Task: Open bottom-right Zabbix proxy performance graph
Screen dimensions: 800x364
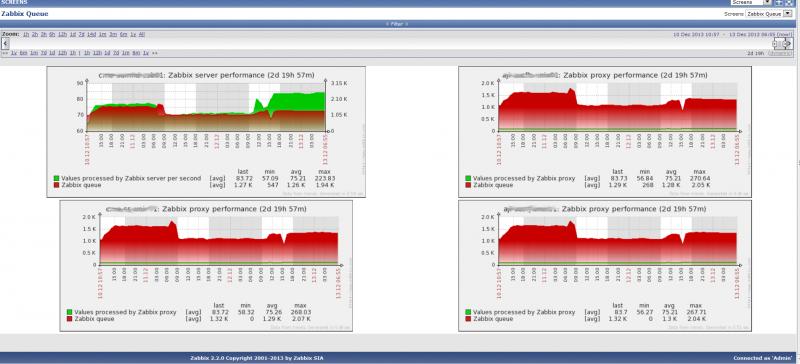Action: tap(605, 265)
